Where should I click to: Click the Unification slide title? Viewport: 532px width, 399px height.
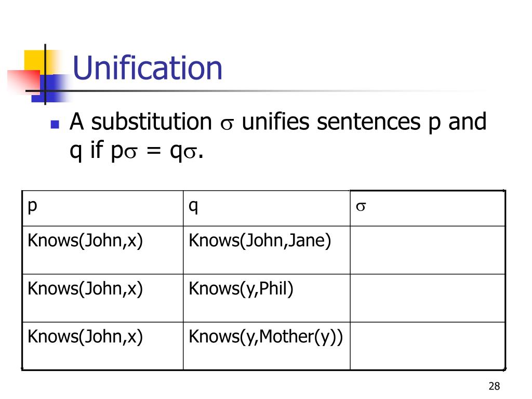(147, 68)
